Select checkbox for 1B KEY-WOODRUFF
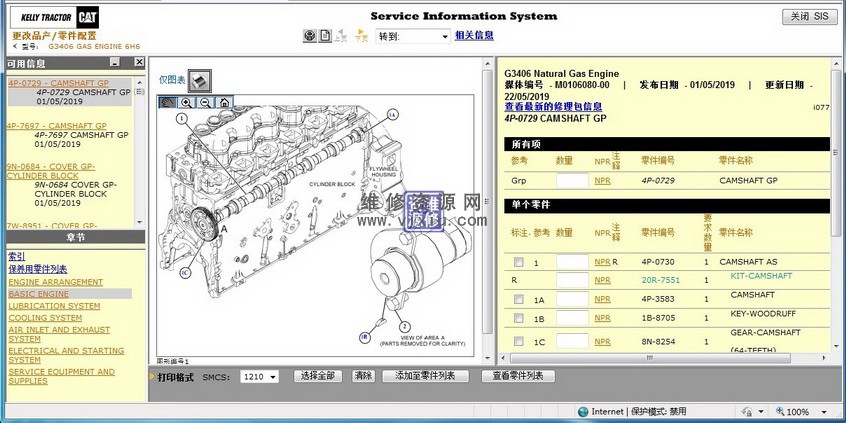 (518, 318)
